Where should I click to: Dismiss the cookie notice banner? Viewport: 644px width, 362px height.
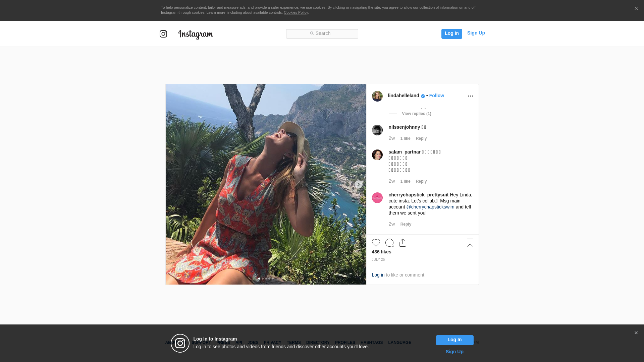click(636, 9)
